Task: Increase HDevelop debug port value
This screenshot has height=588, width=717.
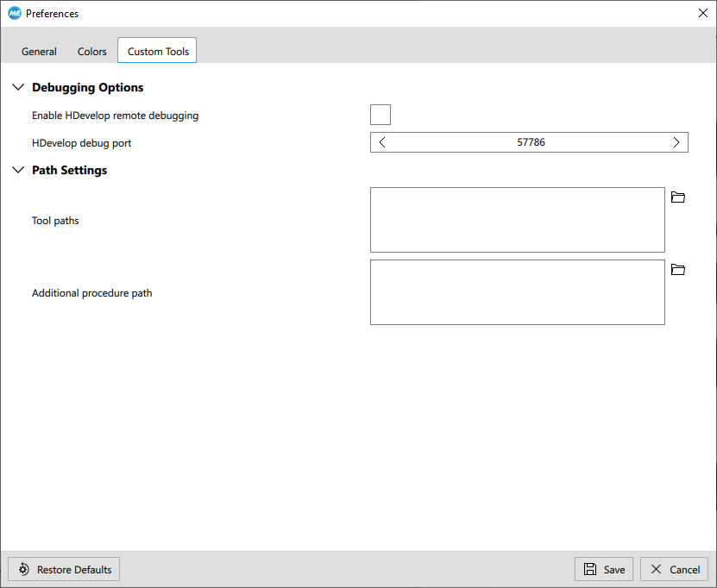Action: click(676, 142)
